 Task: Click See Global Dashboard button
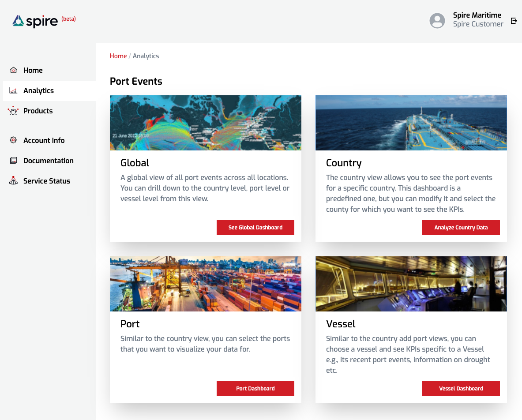point(255,228)
